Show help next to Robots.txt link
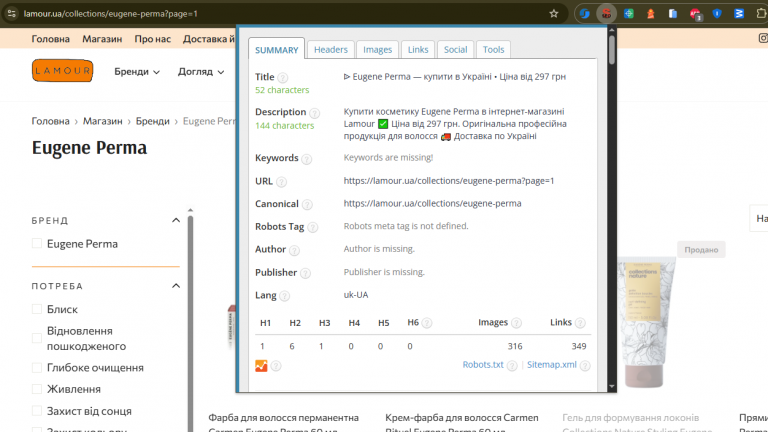The width and height of the screenshot is (768, 432). point(512,366)
